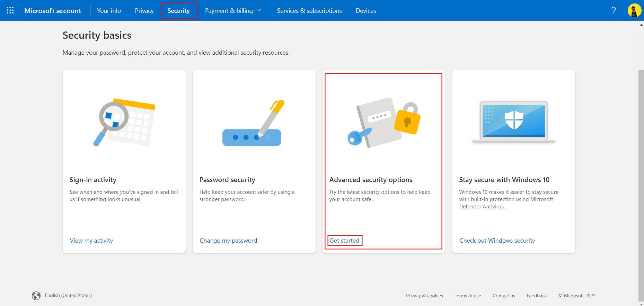Screen dimensions: 644x306
Task: Click the Security basics page title
Action: click(x=97, y=35)
